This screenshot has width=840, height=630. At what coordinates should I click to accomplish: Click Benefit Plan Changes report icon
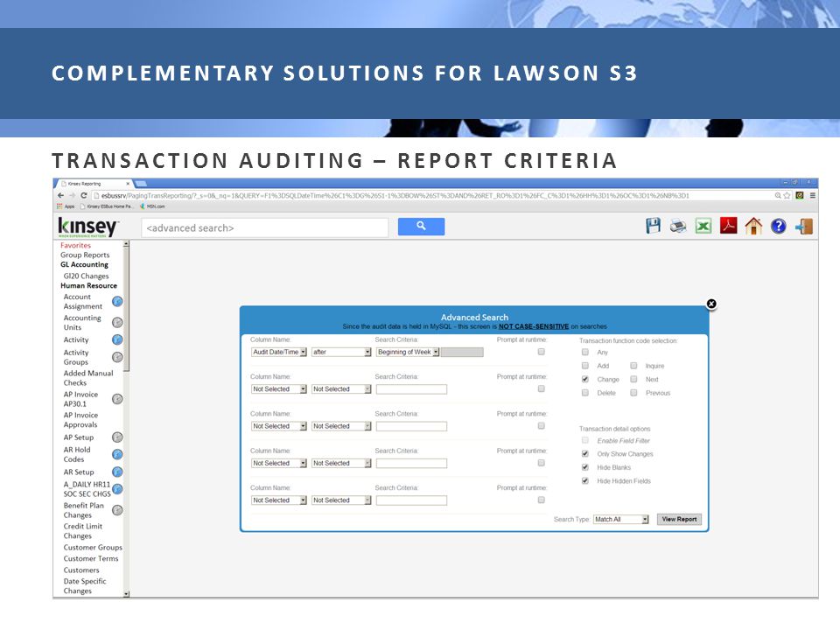[x=117, y=510]
